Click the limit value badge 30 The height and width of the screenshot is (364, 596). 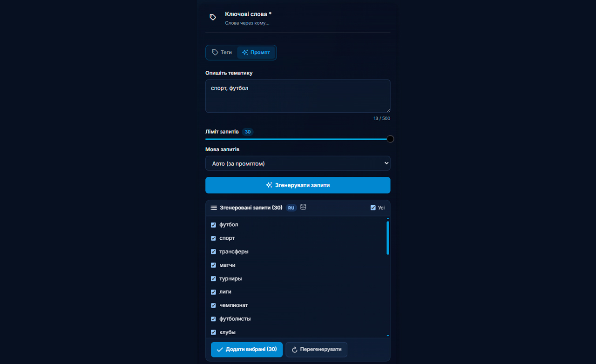coord(248,132)
